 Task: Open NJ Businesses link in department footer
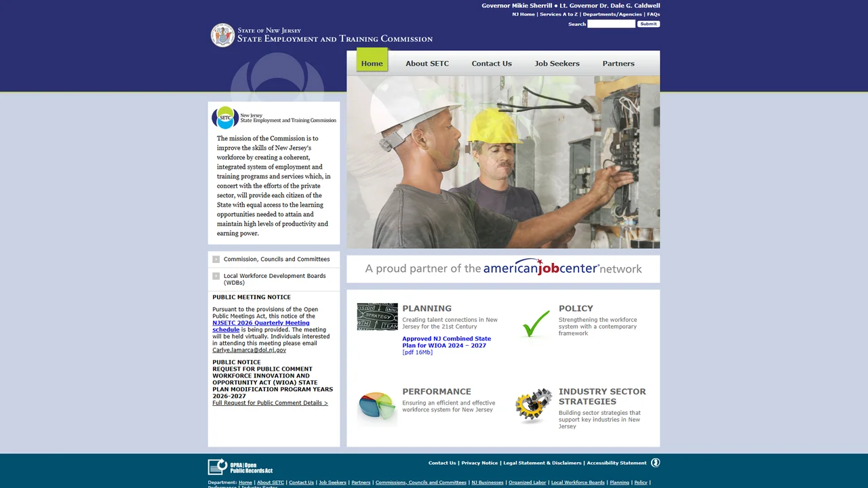point(488,483)
